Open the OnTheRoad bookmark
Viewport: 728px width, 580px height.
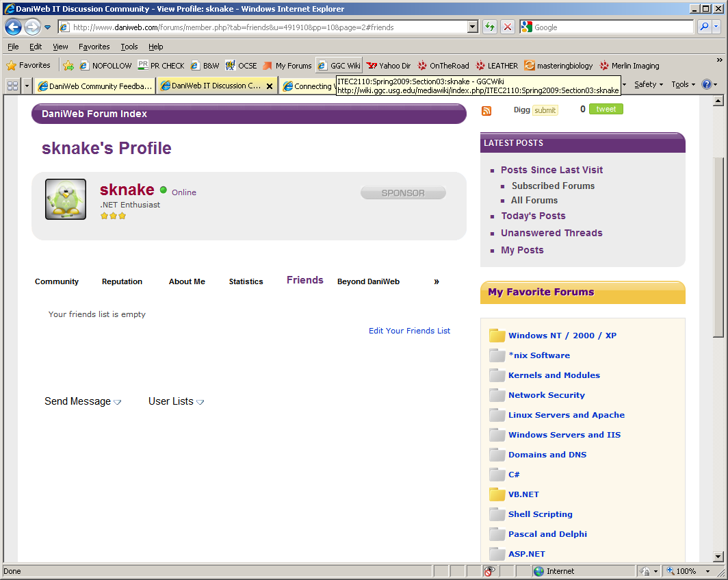pyautogui.click(x=443, y=66)
